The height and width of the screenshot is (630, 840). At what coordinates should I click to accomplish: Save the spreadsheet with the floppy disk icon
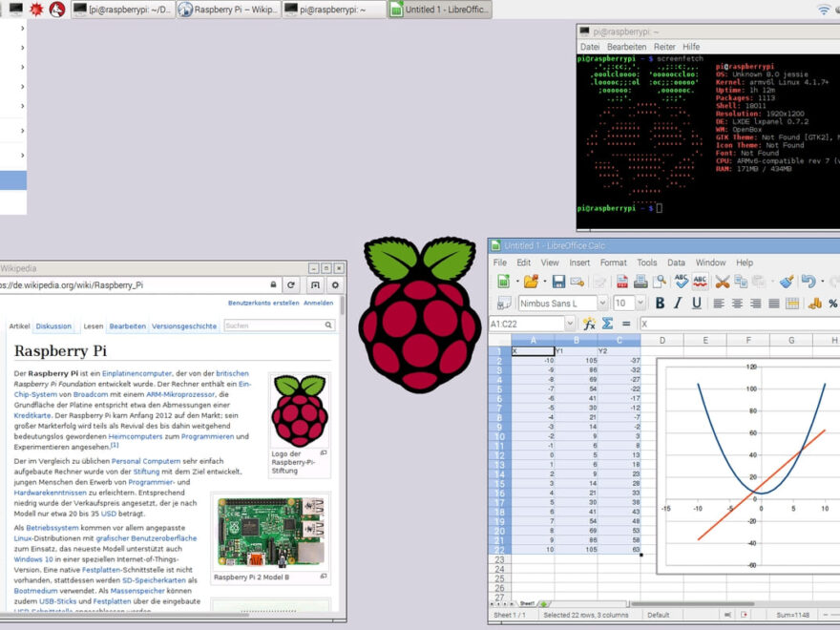[x=558, y=282]
